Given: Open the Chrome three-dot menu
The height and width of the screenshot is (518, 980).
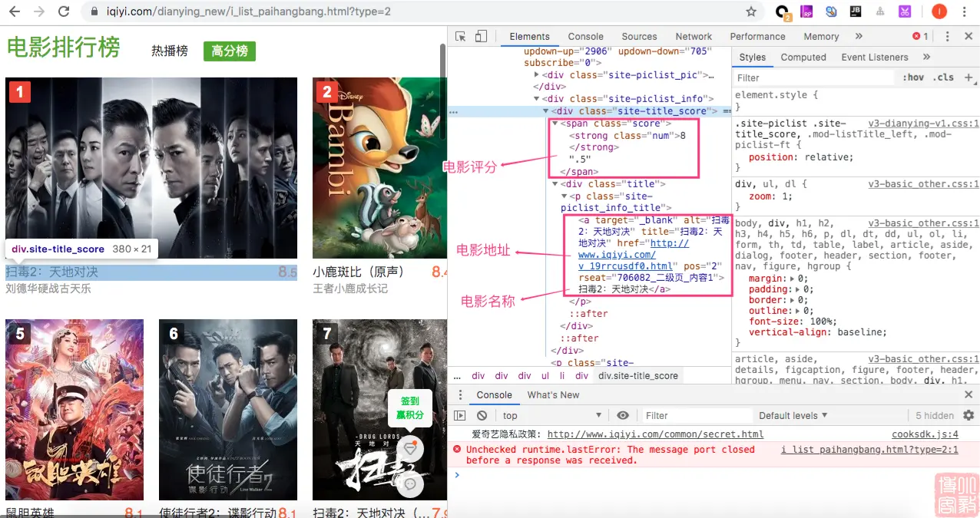Looking at the screenshot, I should [x=965, y=12].
